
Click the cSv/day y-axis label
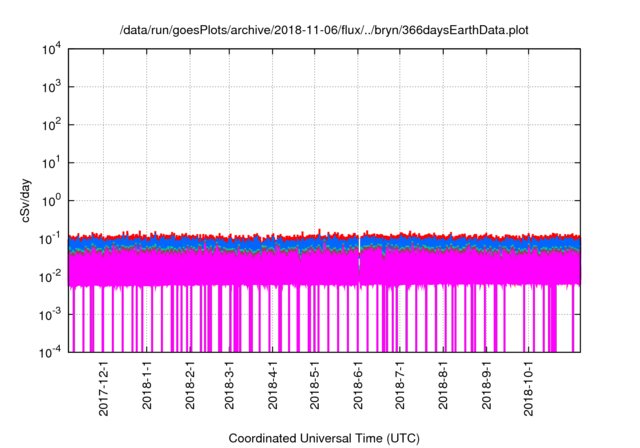[26, 200]
